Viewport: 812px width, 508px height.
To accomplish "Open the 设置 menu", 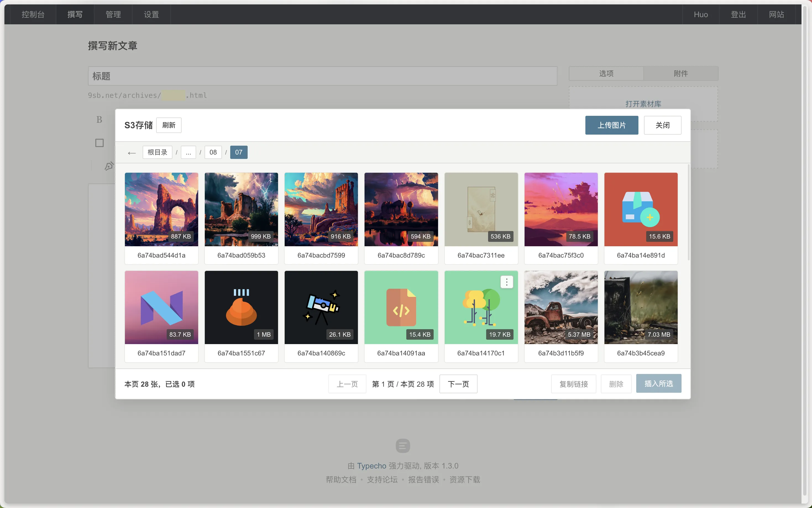I will (151, 14).
